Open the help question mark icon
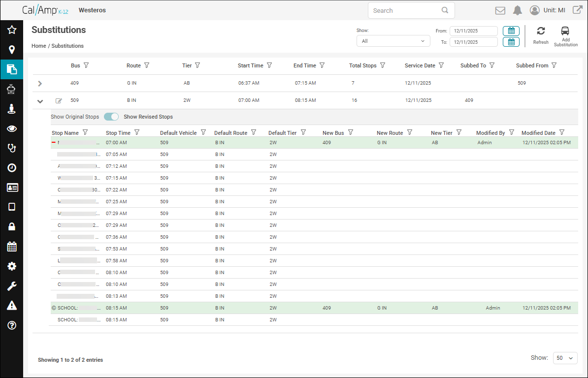Screen dimensions: 588x378 (x=12, y=325)
